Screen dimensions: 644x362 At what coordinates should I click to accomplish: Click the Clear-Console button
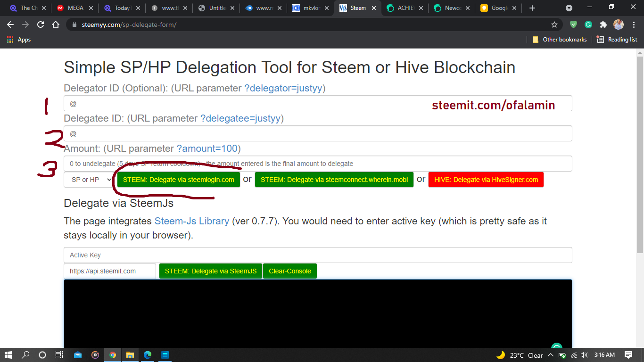coord(290,271)
